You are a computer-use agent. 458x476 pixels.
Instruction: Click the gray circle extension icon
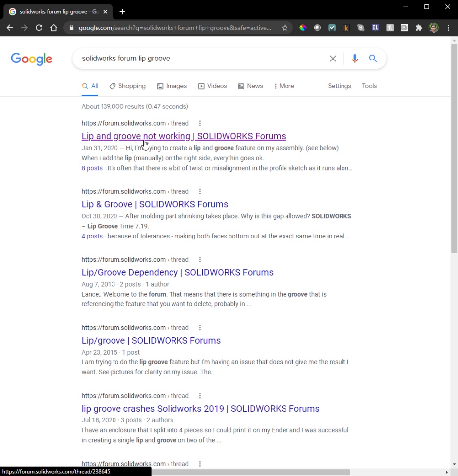point(317,28)
